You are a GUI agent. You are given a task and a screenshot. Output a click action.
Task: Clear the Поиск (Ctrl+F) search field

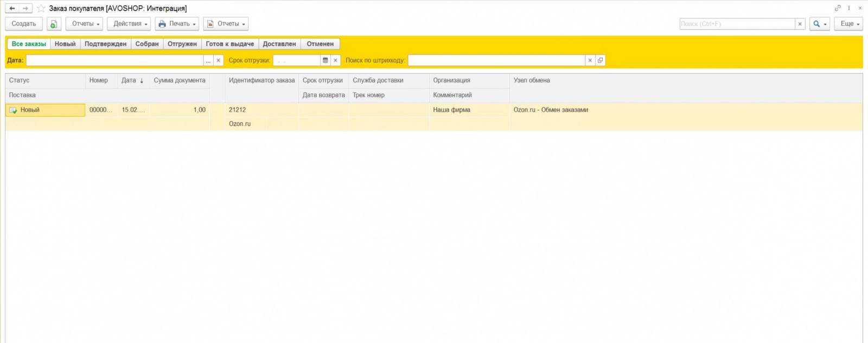800,24
